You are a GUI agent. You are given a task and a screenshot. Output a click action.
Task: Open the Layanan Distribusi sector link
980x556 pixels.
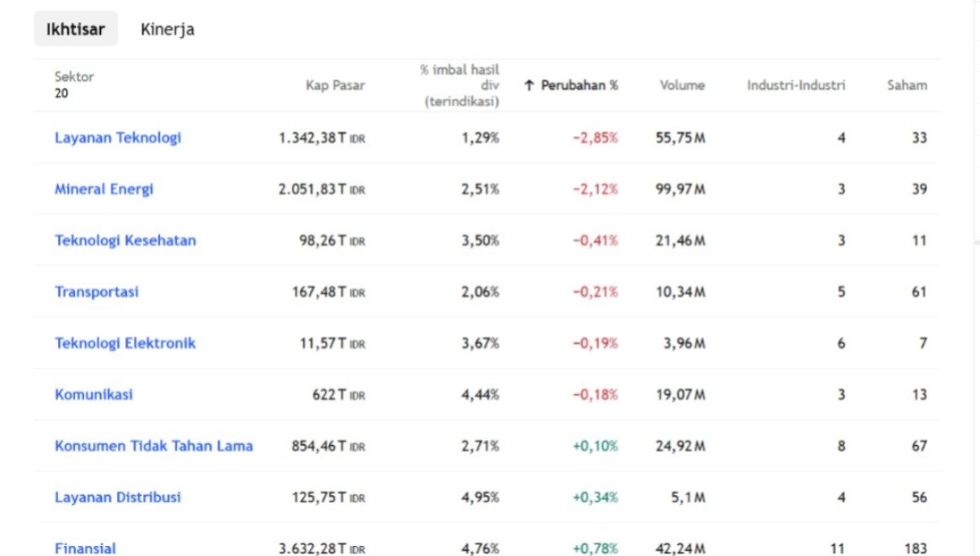pyautogui.click(x=118, y=497)
